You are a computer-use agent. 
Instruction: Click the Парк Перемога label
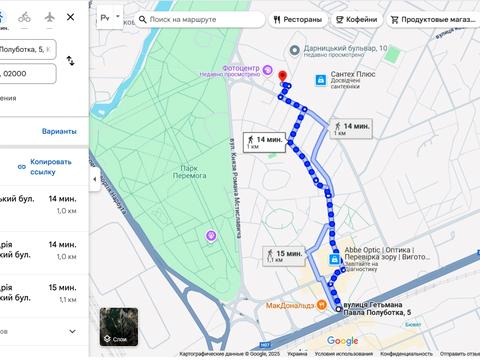(x=189, y=172)
